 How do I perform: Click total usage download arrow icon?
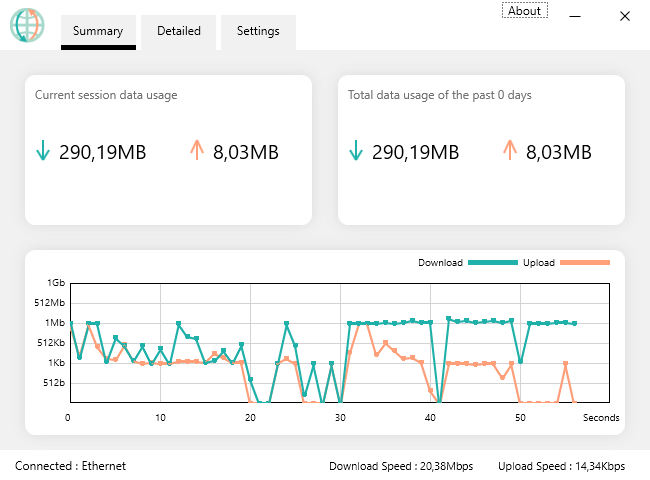[x=356, y=152]
